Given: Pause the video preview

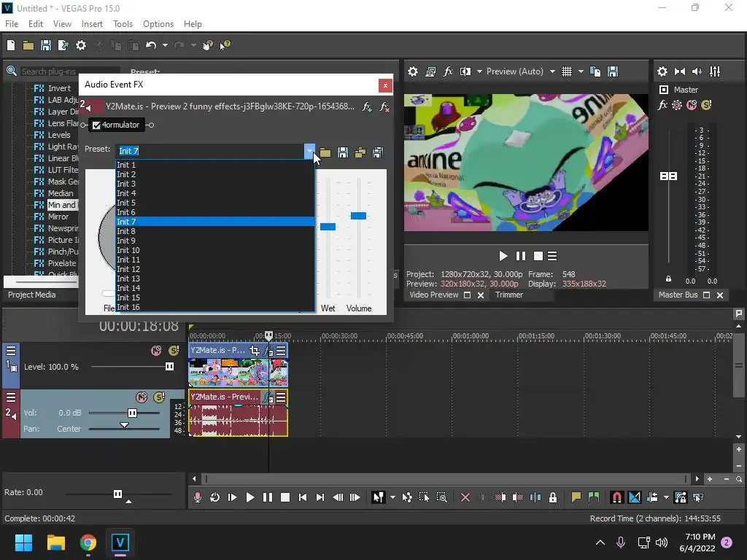Looking at the screenshot, I should pyautogui.click(x=521, y=256).
